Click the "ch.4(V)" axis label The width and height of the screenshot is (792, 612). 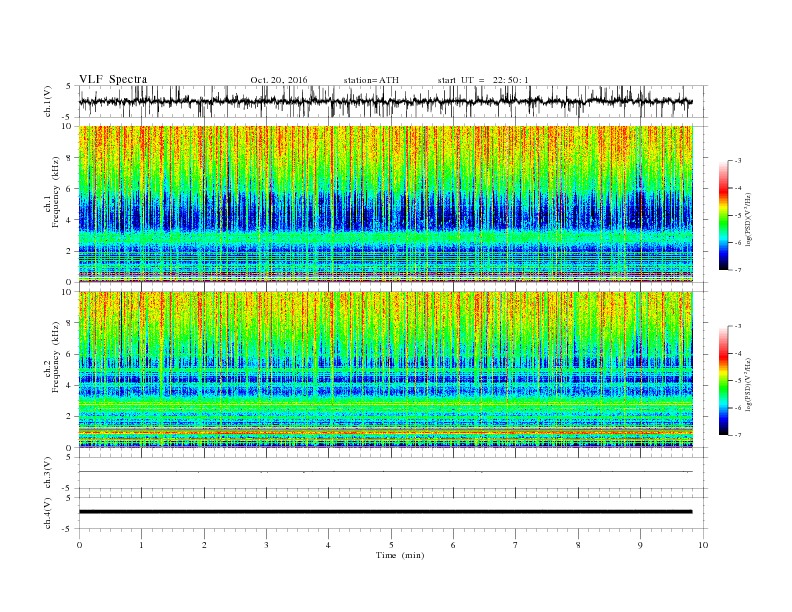click(48, 513)
